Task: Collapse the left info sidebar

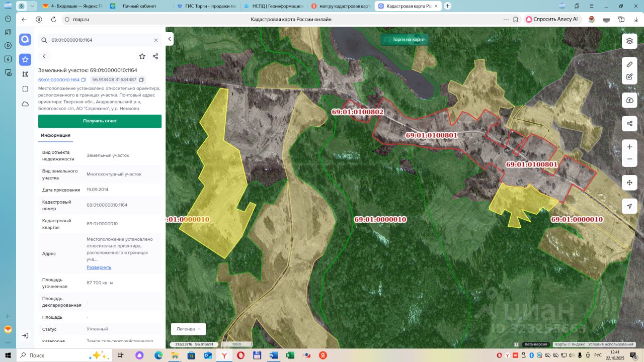Action: [x=170, y=39]
